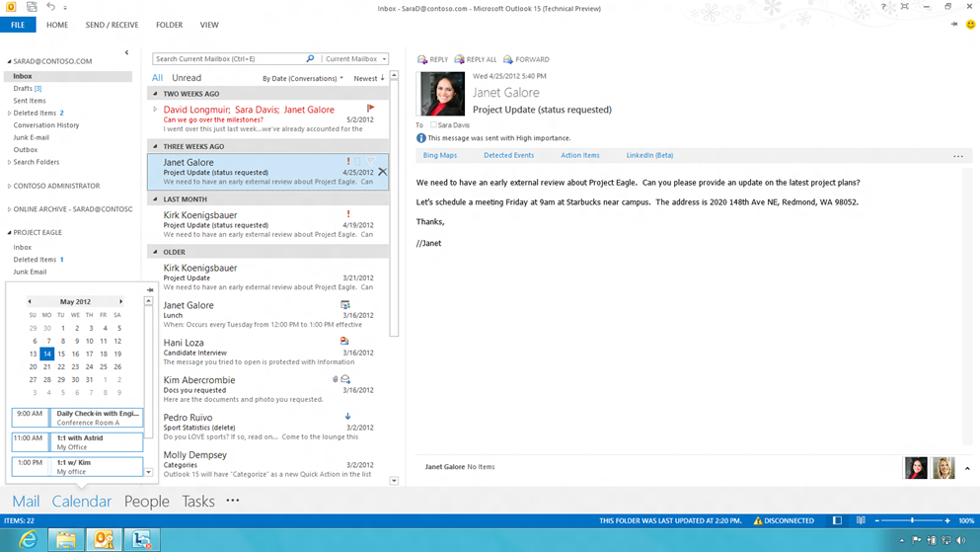Viewport: 980px width, 552px height.
Task: Open the FOLDER ribbon tab
Action: pos(170,25)
